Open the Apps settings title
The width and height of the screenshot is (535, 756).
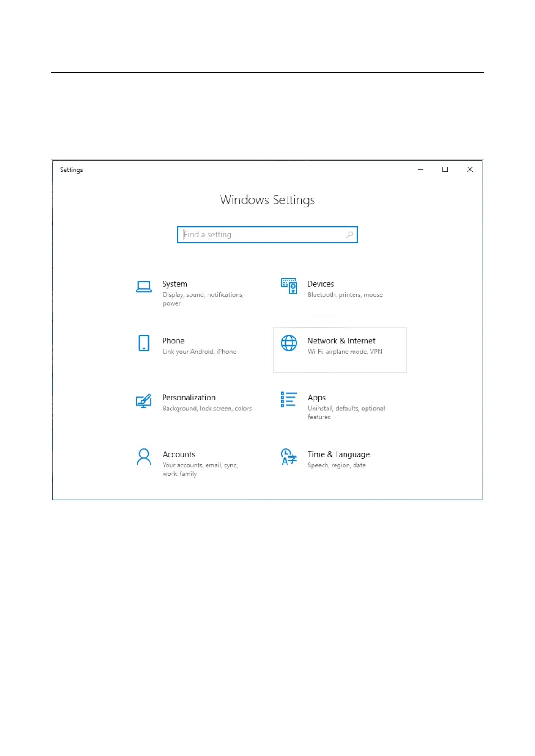pyautogui.click(x=317, y=398)
